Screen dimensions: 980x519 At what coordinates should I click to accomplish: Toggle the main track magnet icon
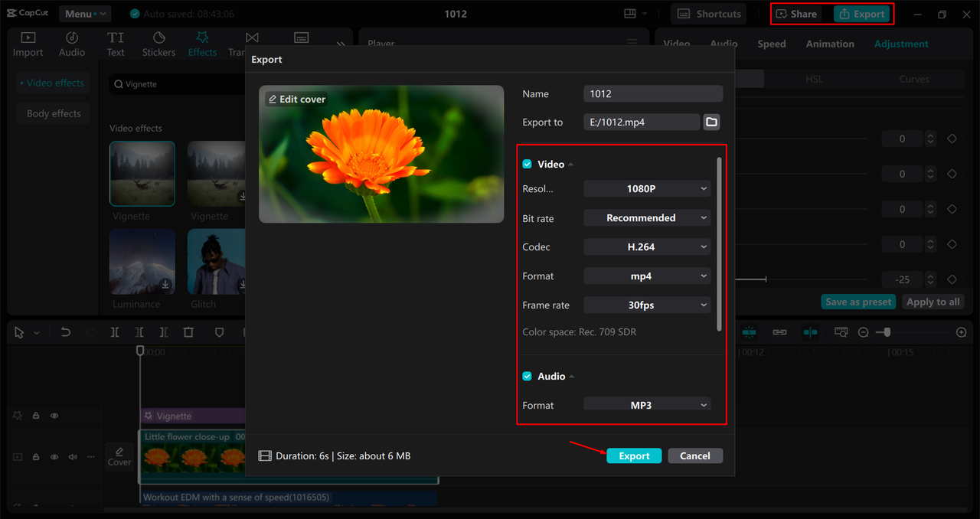[749, 332]
